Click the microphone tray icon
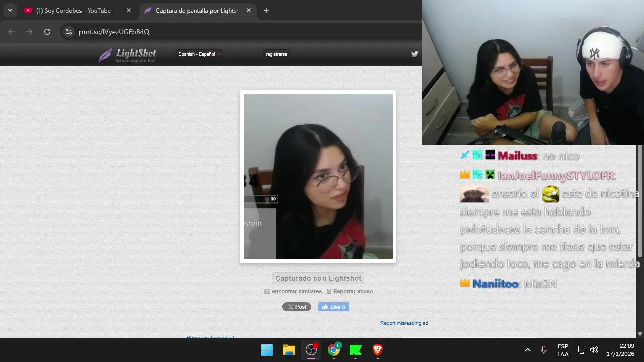Viewport: 644px width, 362px height. pyautogui.click(x=544, y=350)
